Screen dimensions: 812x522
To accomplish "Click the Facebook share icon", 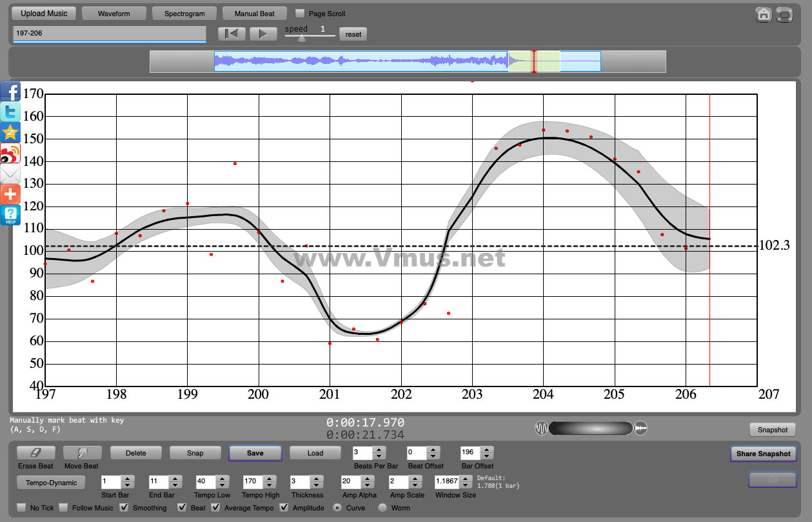I will (10, 92).
